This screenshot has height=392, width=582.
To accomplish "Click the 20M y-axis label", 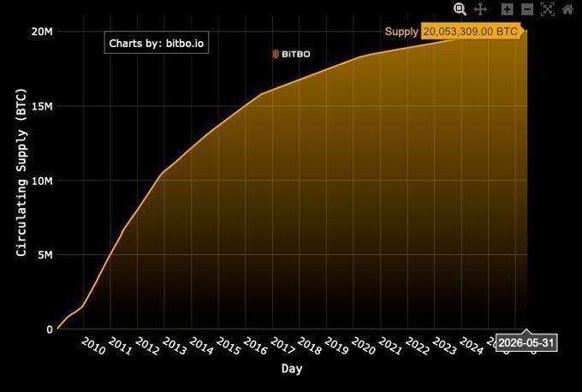I will (42, 32).
